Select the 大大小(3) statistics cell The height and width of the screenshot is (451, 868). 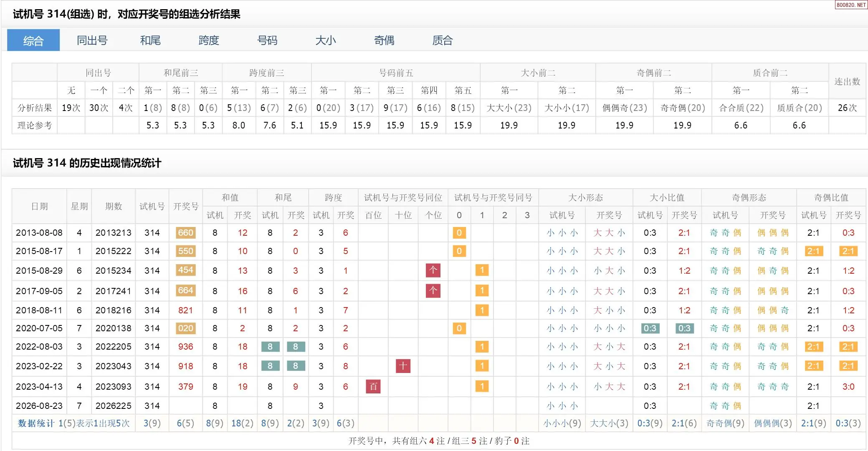pos(609,423)
